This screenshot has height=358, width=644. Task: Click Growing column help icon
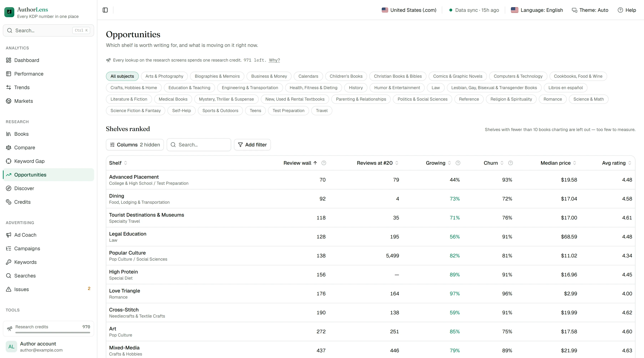click(458, 163)
